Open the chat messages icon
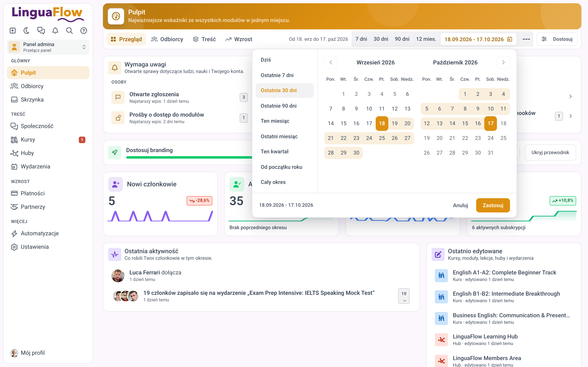The width and height of the screenshot is (588, 367). (x=41, y=31)
